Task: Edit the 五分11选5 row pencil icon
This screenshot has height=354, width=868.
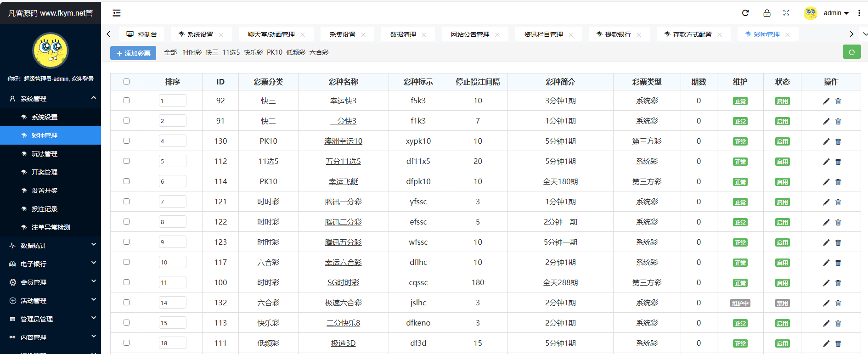Action: point(826,162)
